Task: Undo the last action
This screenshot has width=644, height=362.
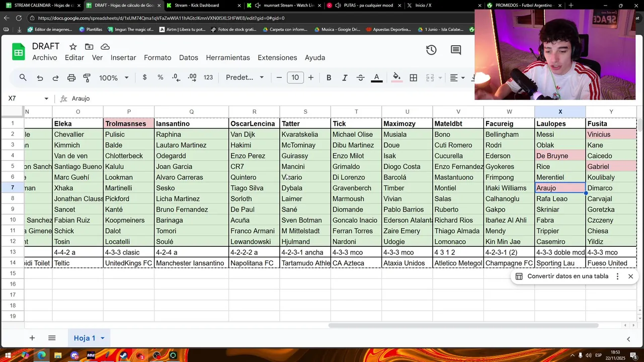Action: [40, 78]
